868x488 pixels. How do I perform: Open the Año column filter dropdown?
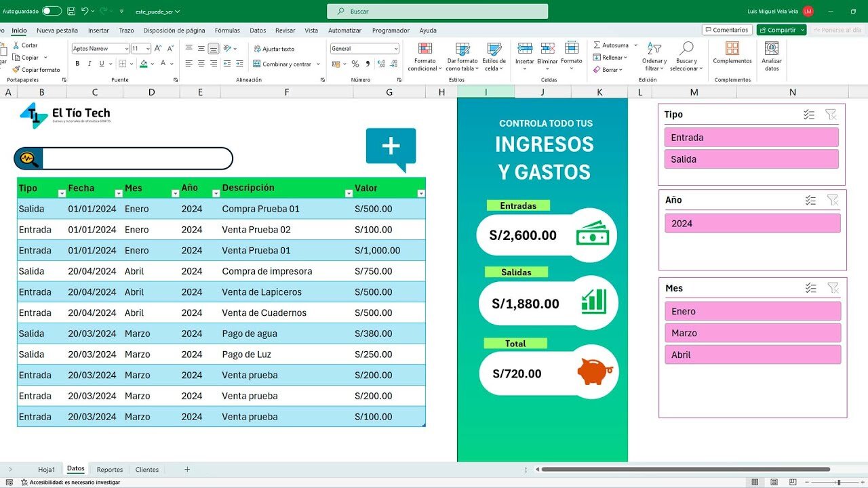216,194
